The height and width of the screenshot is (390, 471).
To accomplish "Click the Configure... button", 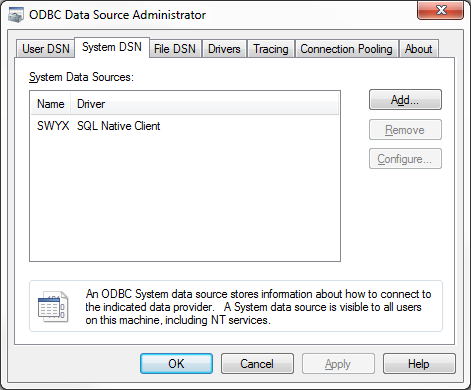I will coord(405,159).
